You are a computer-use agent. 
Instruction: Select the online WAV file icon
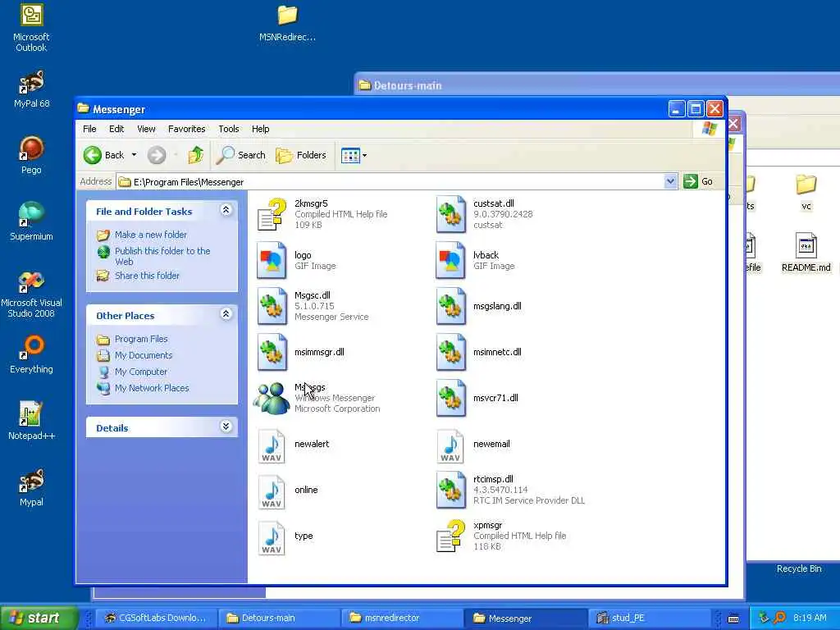pyautogui.click(x=272, y=492)
